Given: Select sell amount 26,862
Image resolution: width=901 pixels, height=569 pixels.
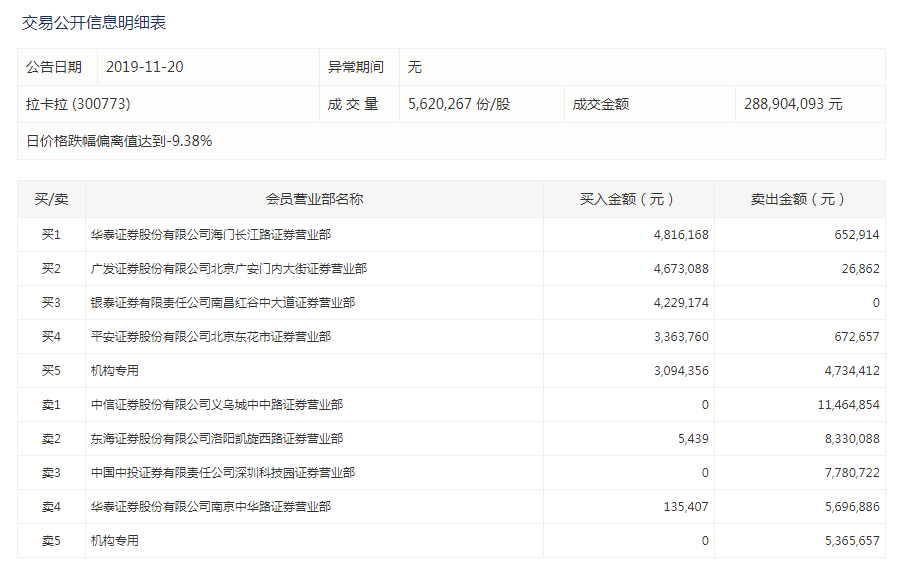Looking at the screenshot, I should tap(861, 268).
